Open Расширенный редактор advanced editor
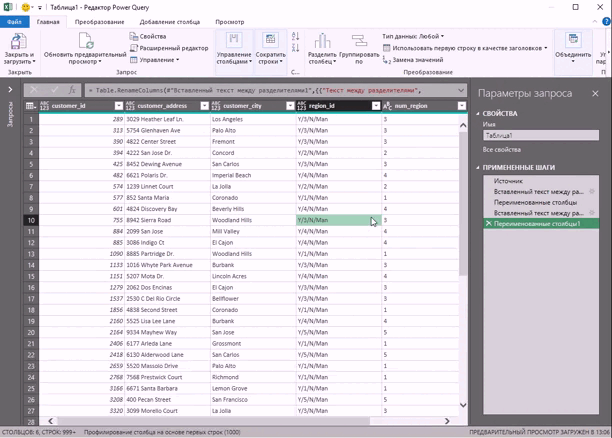This screenshot has height=438, width=612. tap(169, 48)
